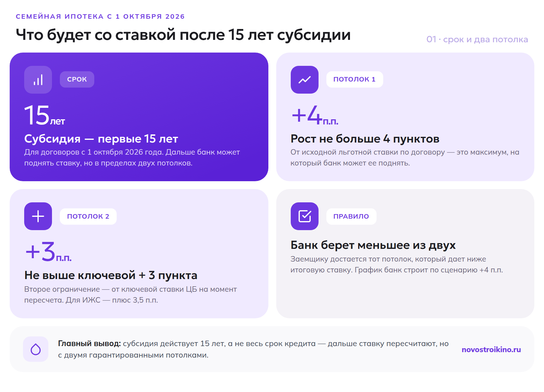This screenshot has height=392, width=544.
Task: Click the bold text 'Главный вывод:'
Action: coord(89,344)
